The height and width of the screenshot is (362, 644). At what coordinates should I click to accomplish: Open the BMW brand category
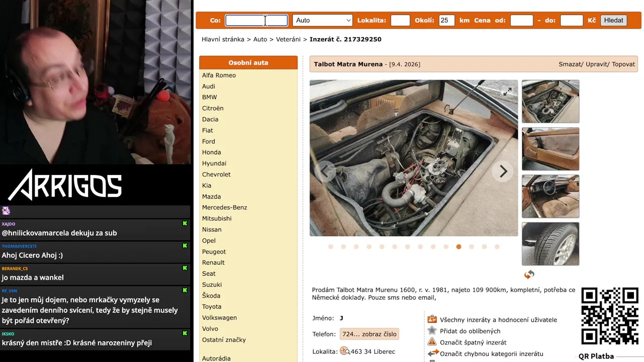tap(209, 98)
